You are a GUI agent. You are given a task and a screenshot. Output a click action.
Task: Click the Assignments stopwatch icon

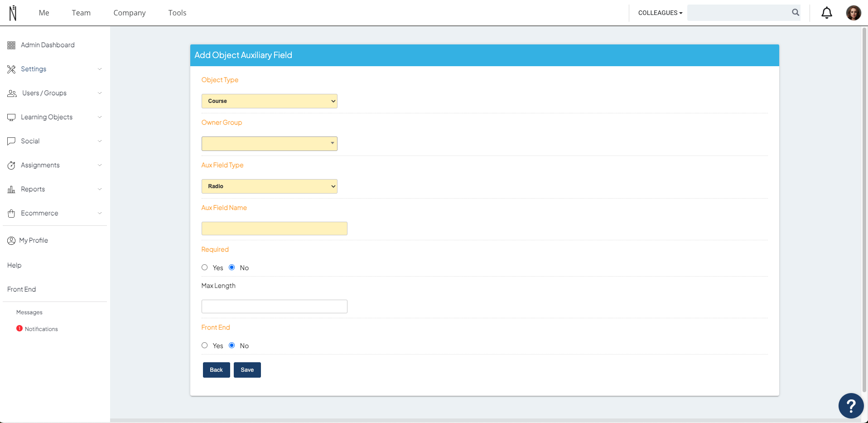(x=11, y=165)
